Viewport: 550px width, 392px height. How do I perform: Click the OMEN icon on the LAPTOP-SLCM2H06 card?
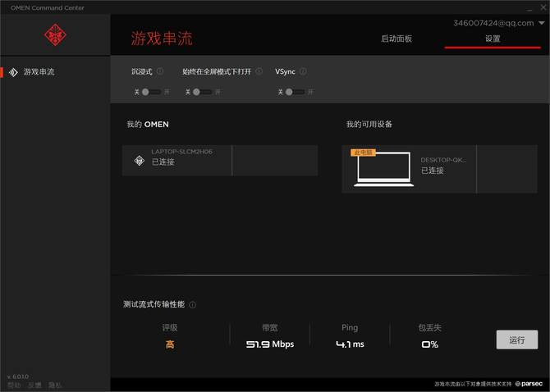point(140,161)
